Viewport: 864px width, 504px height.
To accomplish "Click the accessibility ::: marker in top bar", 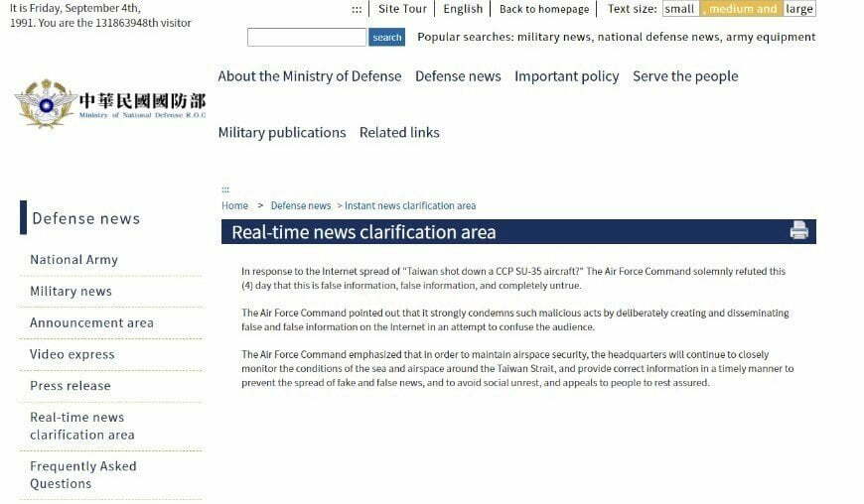I will pos(357,9).
